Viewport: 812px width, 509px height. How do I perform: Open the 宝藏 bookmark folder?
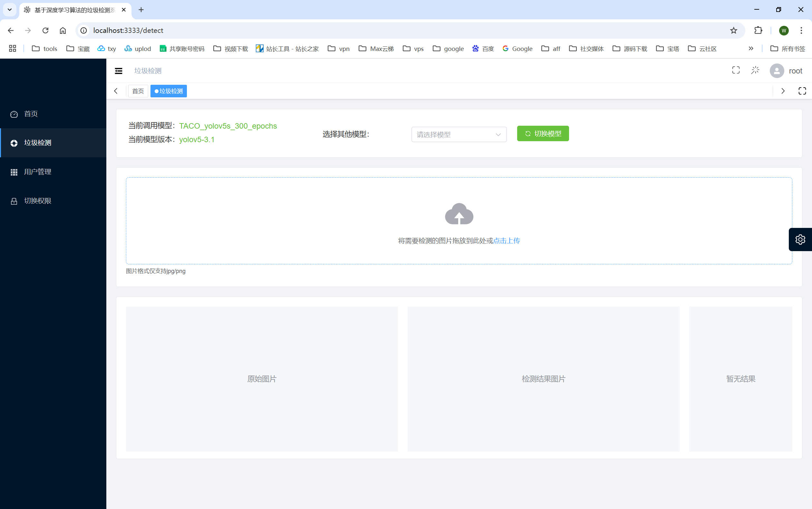[78, 48]
